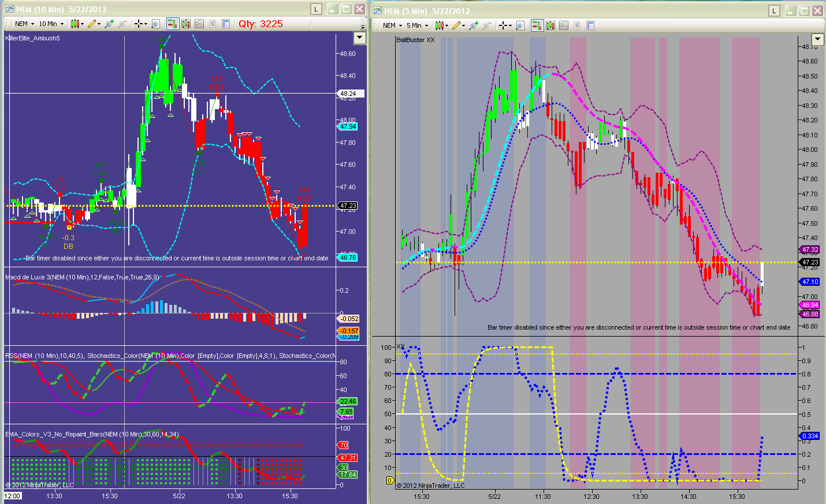826x504 pixels.
Task: Click the -0.157 orange MACD marker
Action: (349, 331)
